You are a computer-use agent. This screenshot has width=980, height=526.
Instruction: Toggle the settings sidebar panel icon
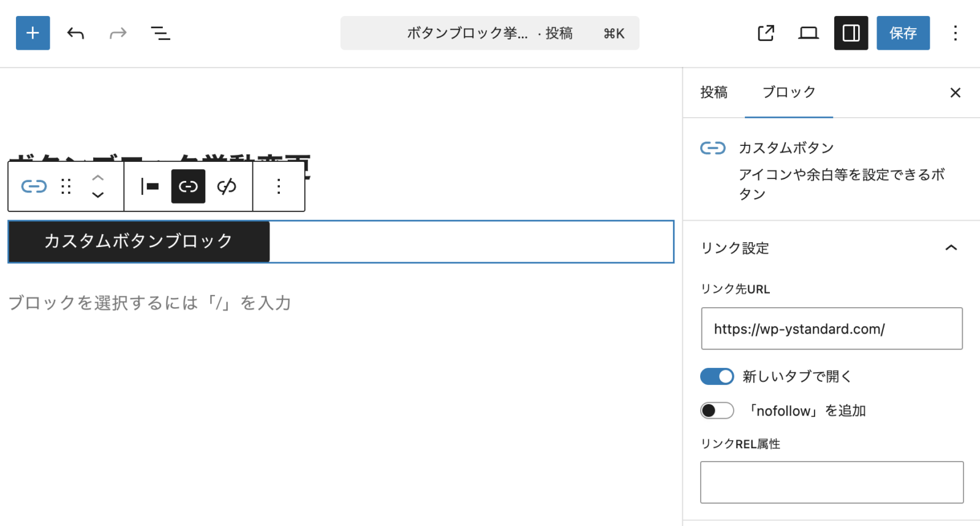pyautogui.click(x=851, y=33)
